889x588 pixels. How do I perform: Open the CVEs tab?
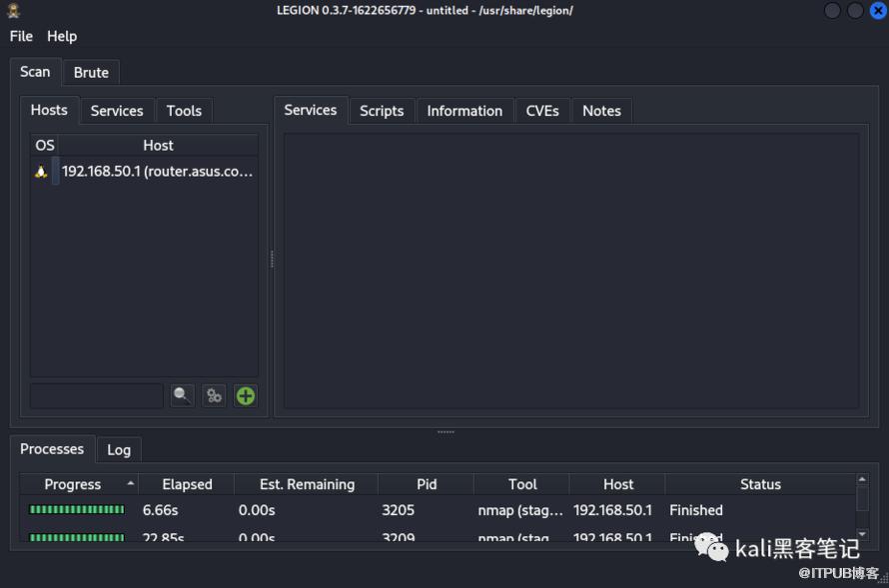pos(542,111)
